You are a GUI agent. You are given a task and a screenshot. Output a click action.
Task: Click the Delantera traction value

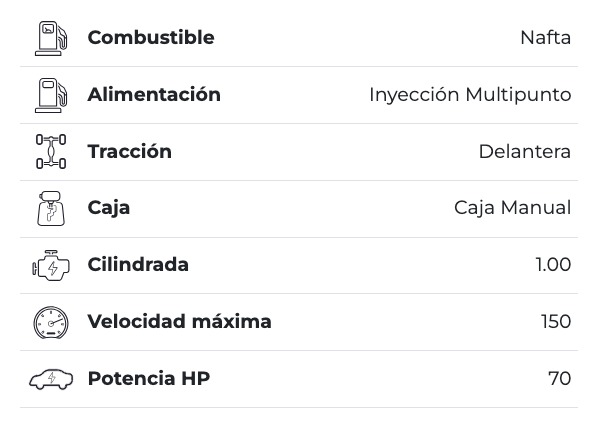(524, 152)
